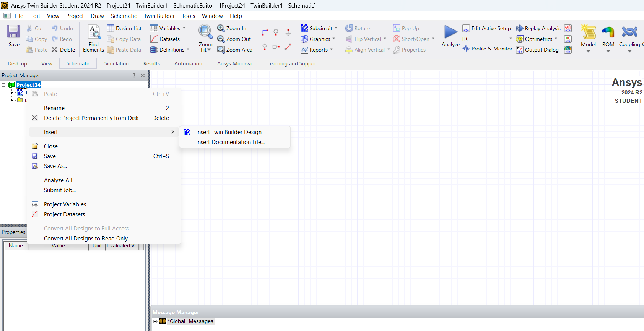This screenshot has height=331, width=644.
Task: Click the port connector tool icon
Action: [276, 47]
